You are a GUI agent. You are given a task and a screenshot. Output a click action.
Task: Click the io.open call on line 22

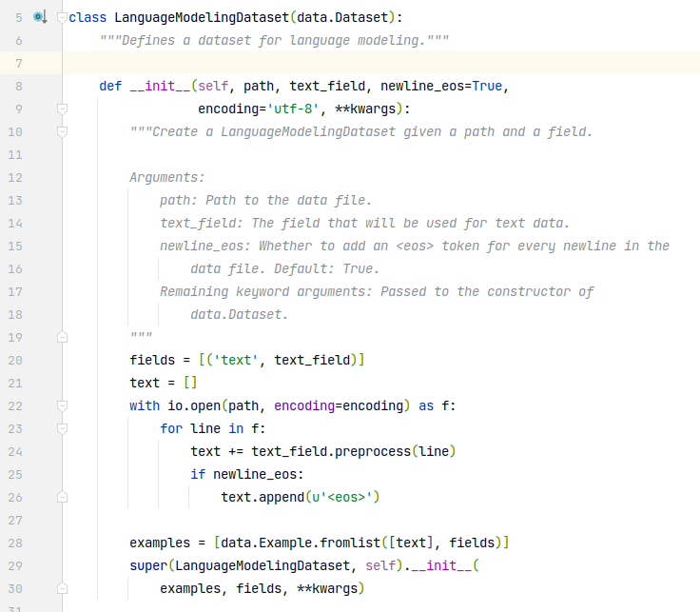click(x=194, y=405)
